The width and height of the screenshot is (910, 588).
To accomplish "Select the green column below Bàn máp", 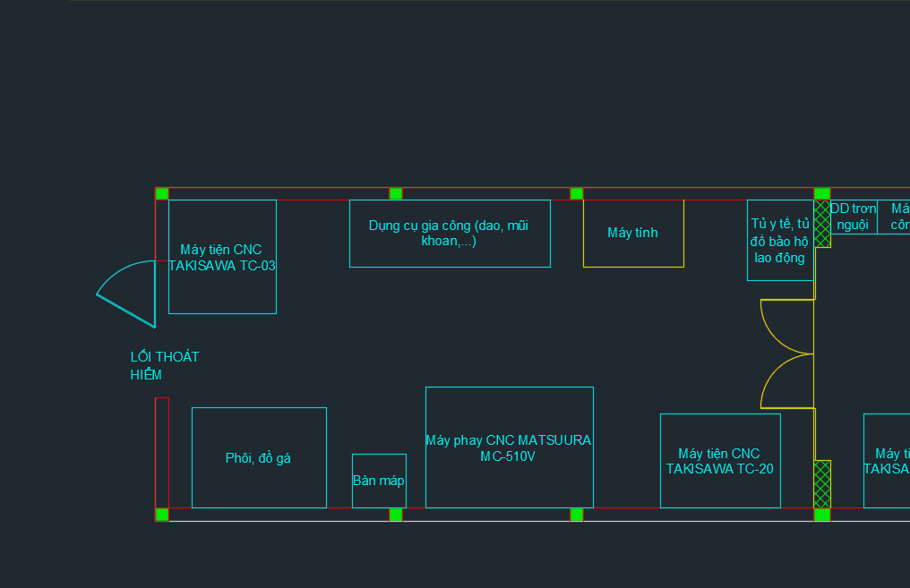I will (396, 515).
